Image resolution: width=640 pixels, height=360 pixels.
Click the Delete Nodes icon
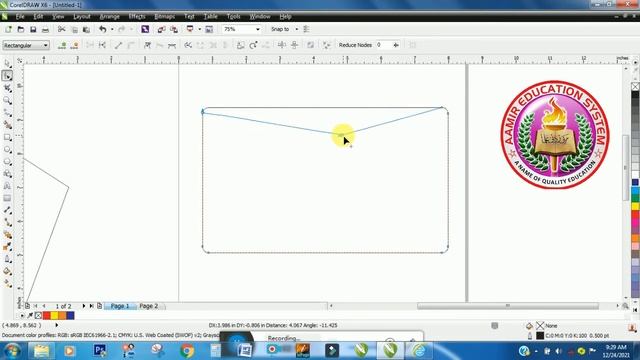pos(75,45)
